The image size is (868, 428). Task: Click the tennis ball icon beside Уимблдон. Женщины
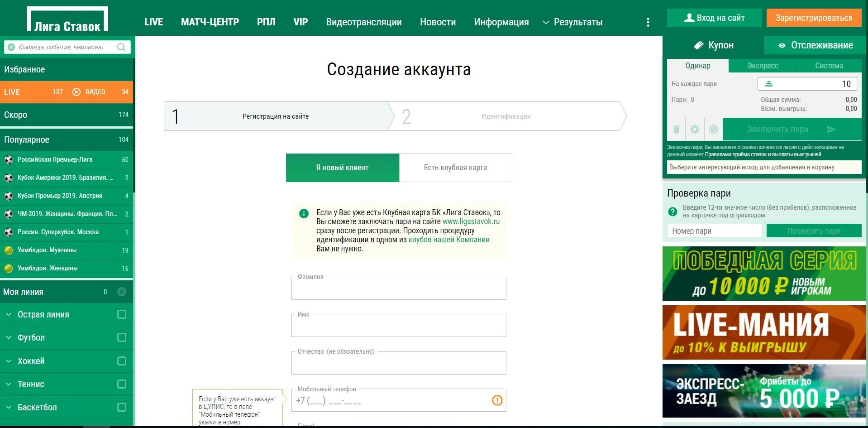pos(9,268)
